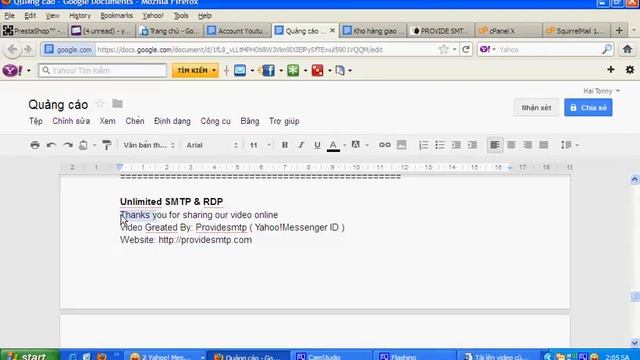Align text to the right

tap(527, 145)
